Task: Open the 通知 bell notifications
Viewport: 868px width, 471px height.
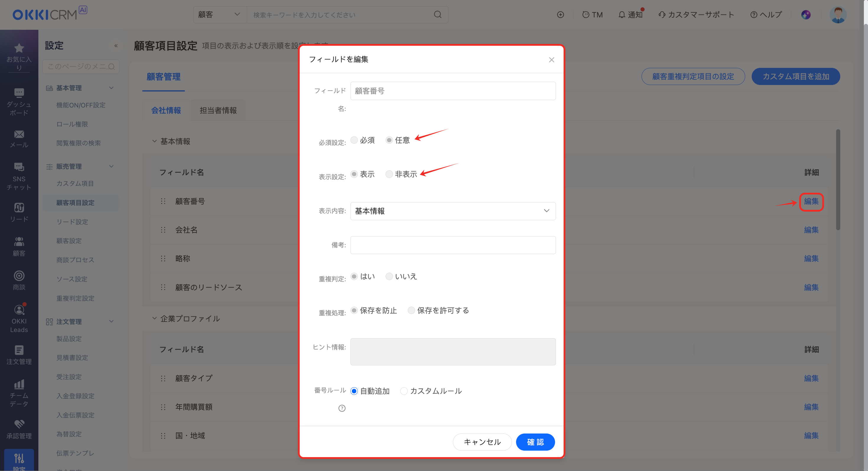Action: [622, 14]
